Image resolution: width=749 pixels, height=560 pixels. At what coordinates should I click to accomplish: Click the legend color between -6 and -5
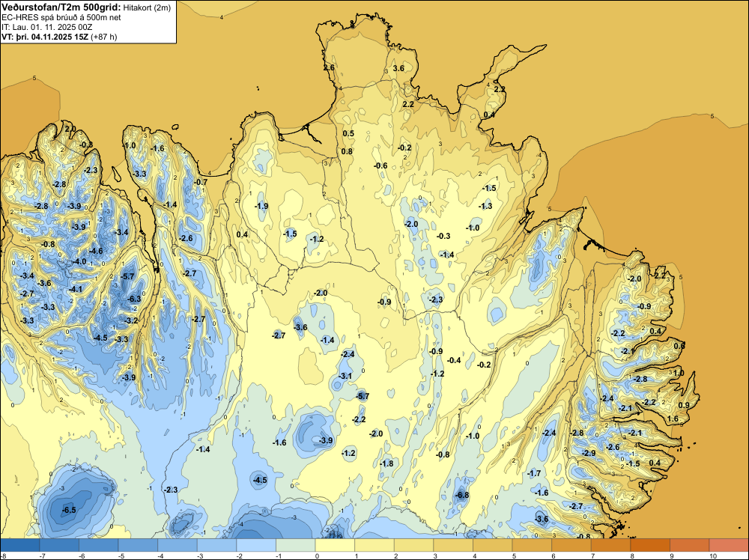tap(98, 545)
